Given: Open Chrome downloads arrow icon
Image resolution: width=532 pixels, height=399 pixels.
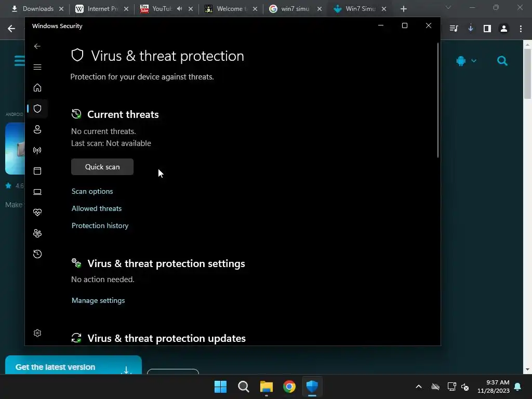Looking at the screenshot, I should [471, 29].
